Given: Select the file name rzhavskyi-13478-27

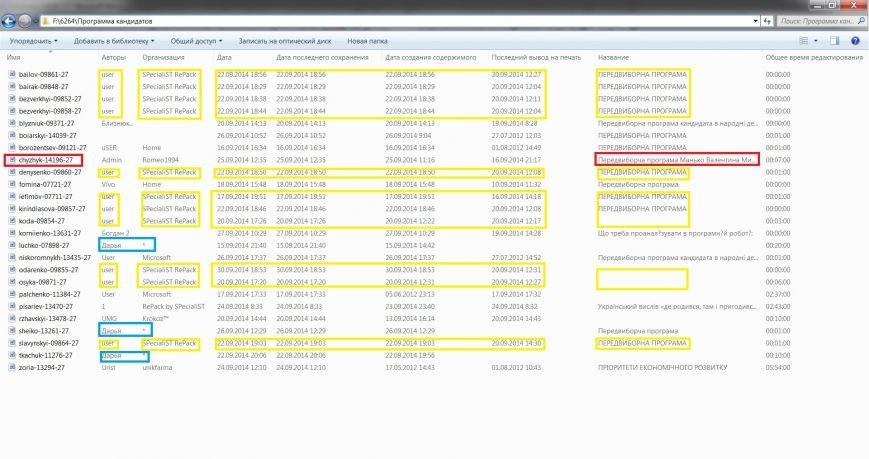Looking at the screenshot, I should coord(49,318).
